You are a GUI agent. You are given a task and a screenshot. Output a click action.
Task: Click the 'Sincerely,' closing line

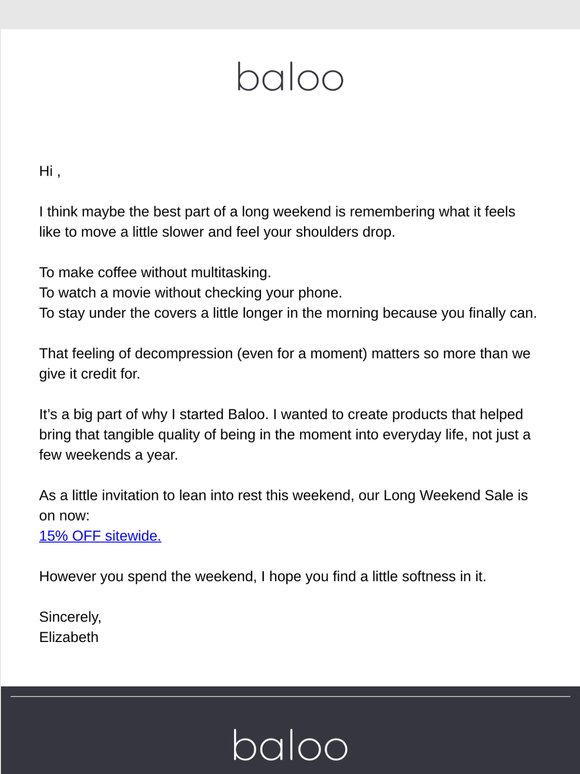(70, 617)
